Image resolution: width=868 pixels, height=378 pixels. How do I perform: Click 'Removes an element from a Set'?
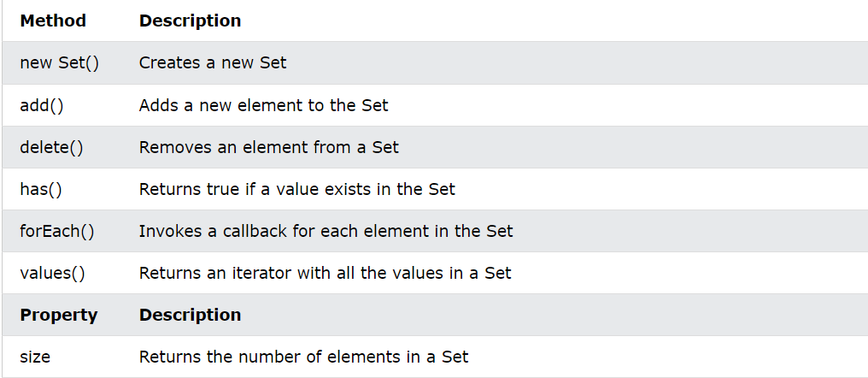tap(268, 147)
